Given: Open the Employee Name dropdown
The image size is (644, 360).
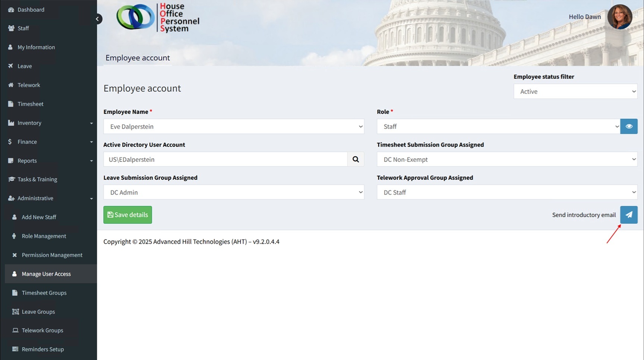Looking at the screenshot, I should click(x=234, y=126).
